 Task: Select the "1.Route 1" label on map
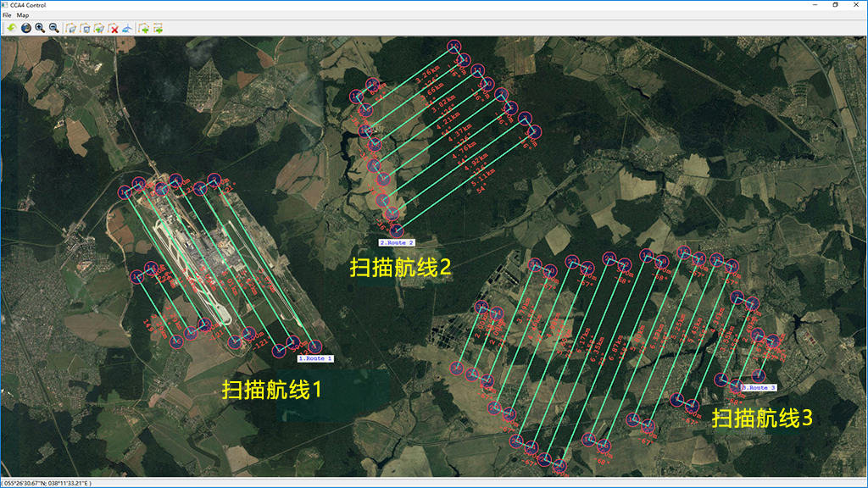click(x=315, y=358)
